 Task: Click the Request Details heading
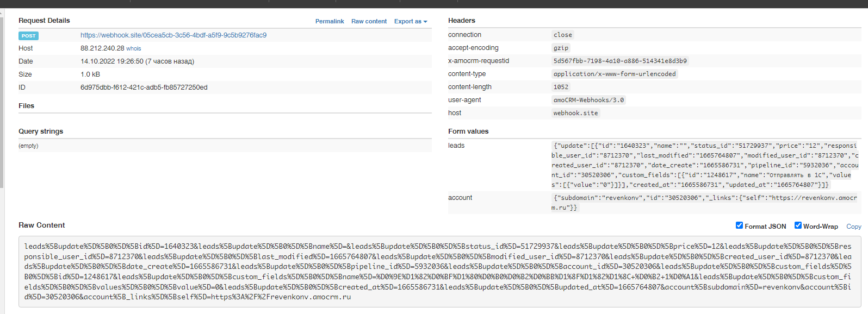pos(44,21)
